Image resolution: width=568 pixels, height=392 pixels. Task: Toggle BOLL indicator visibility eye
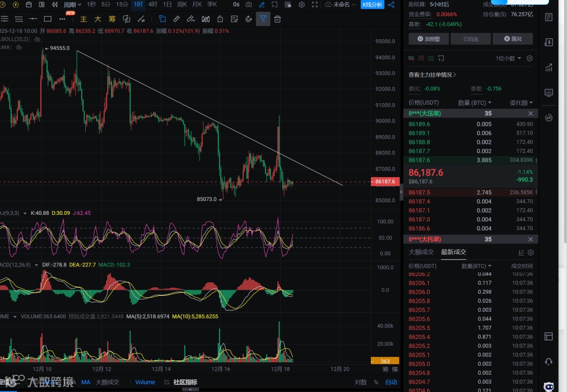(37, 39)
